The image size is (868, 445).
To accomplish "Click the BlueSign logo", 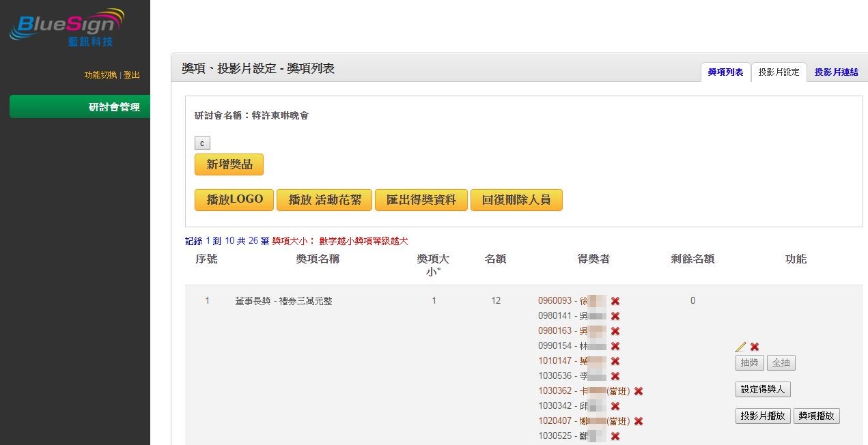I will click(67, 27).
